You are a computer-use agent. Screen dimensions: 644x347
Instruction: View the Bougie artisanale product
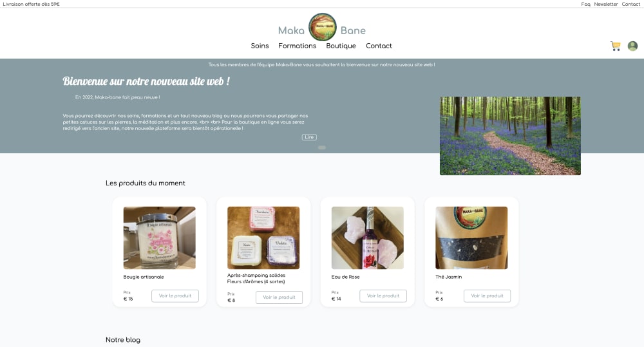coord(175,295)
